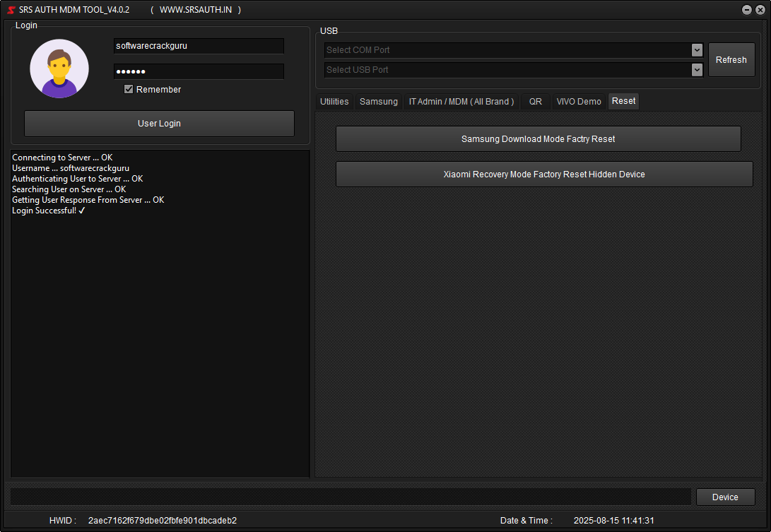771x532 pixels.
Task: Open the VIVO Demo tab
Action: [x=579, y=101]
